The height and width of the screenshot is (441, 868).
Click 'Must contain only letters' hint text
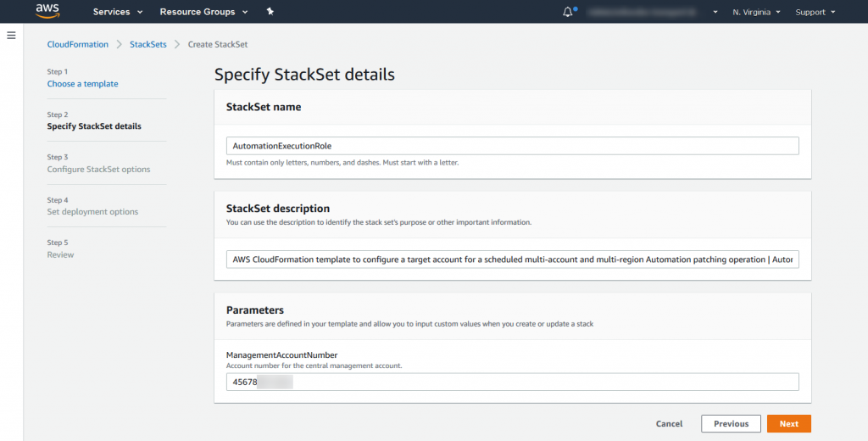pos(342,163)
